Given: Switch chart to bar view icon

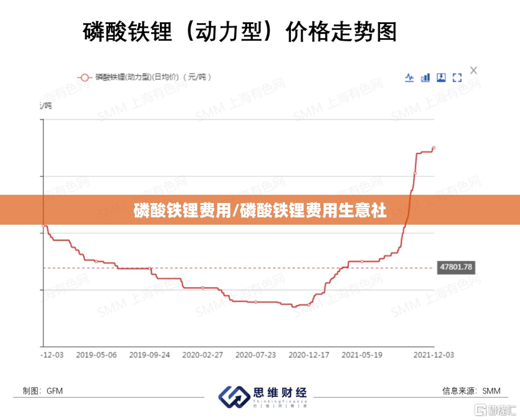Looking at the screenshot, I should pos(425,78).
